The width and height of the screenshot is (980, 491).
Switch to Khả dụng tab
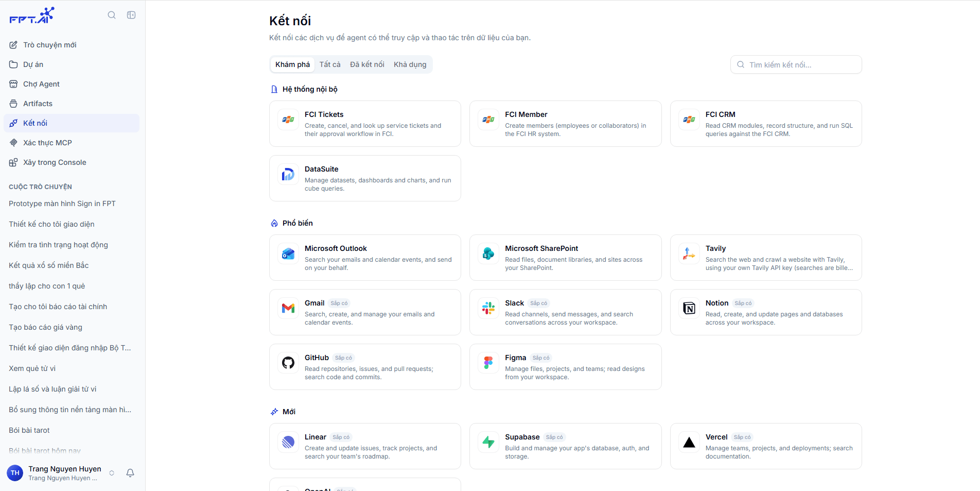tap(410, 64)
